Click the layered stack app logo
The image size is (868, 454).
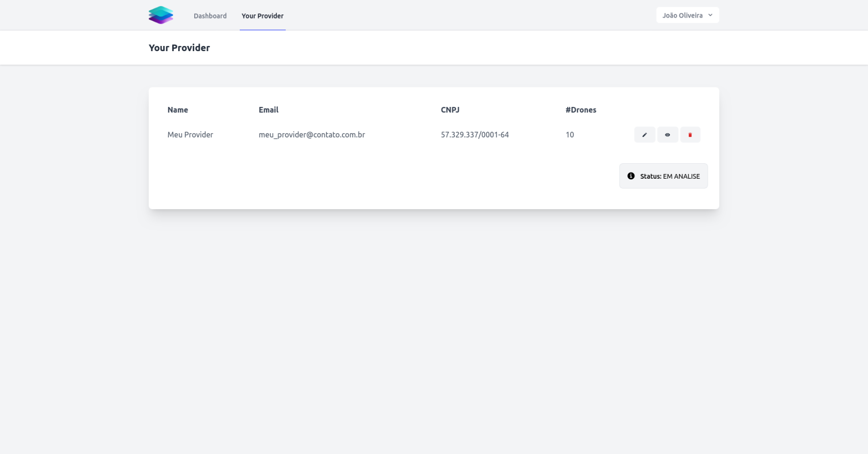[x=161, y=15]
